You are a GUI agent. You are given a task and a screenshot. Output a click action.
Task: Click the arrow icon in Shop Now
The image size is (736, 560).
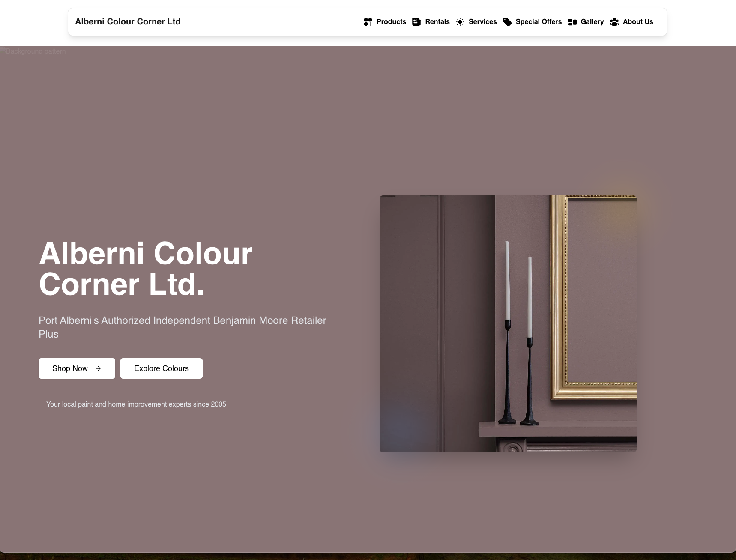coord(98,368)
